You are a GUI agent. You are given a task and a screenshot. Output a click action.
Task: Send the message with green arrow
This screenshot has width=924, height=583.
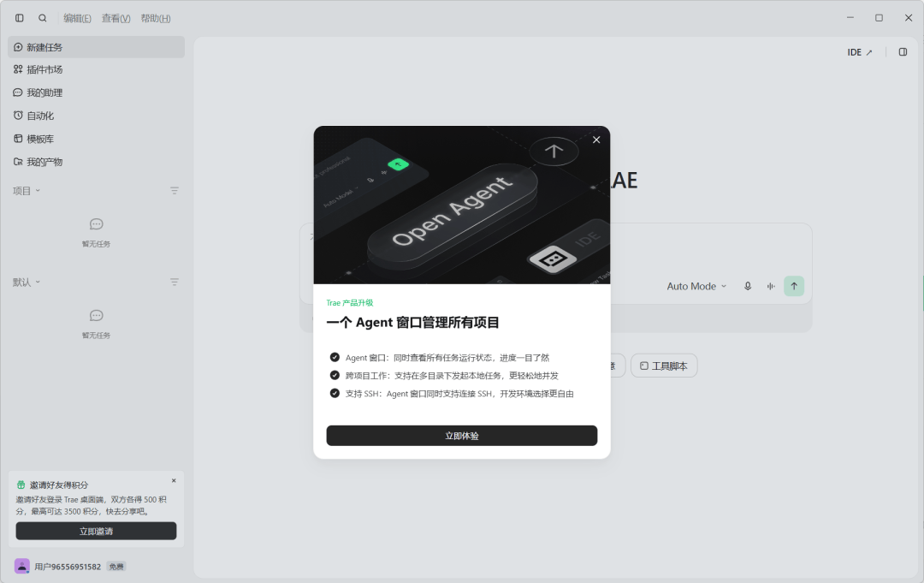coord(794,286)
